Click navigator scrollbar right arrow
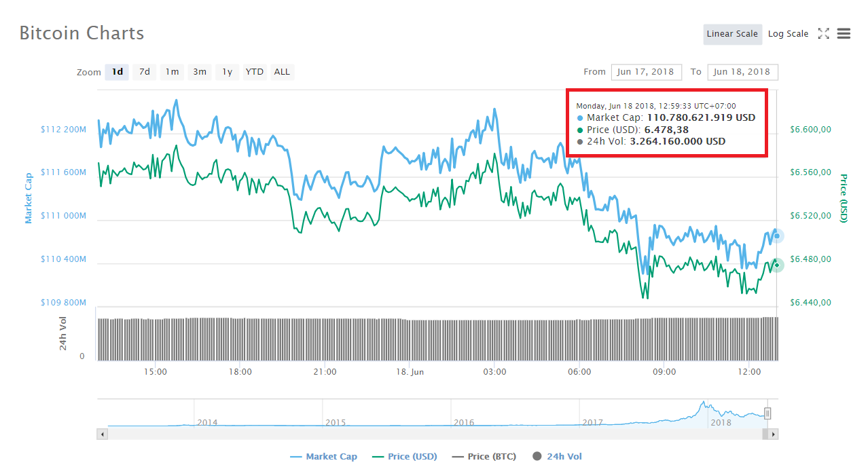This screenshot has height=467, width=868. [774, 434]
